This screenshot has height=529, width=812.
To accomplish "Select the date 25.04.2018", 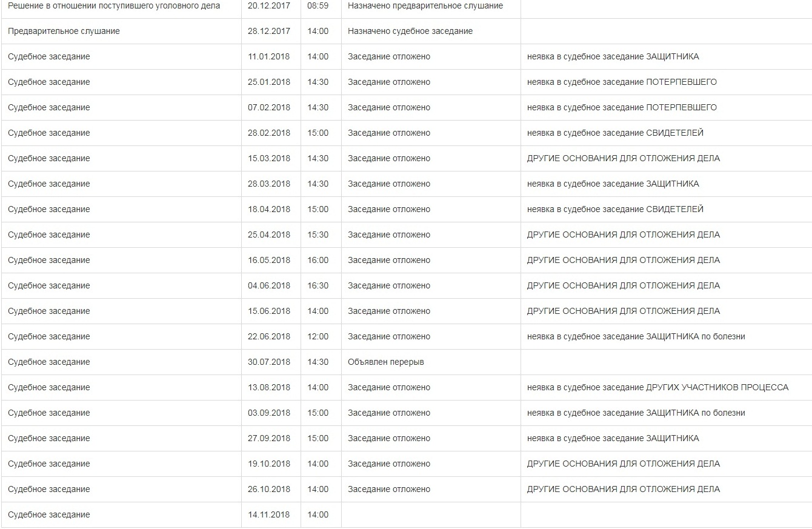I will tap(269, 235).
